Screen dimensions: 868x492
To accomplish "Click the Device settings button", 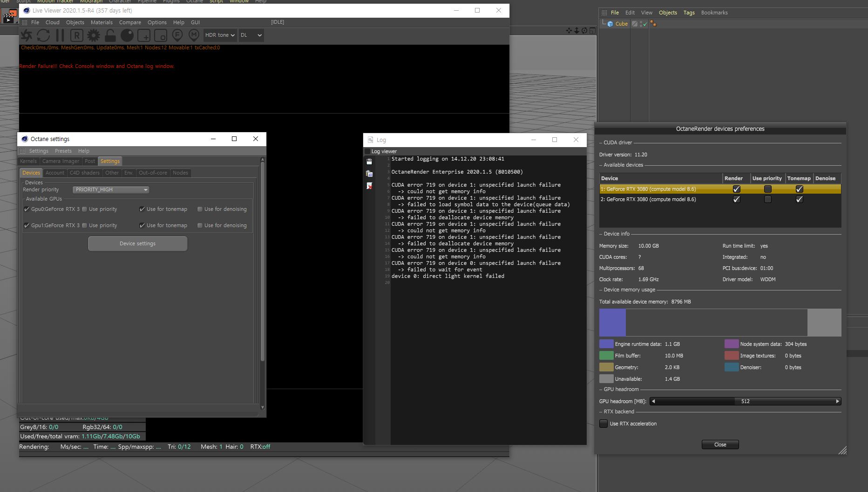I will [137, 243].
